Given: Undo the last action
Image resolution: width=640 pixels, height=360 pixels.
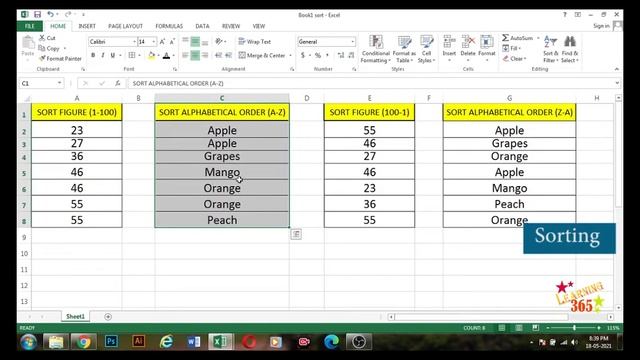Looking at the screenshot, I should point(50,15).
